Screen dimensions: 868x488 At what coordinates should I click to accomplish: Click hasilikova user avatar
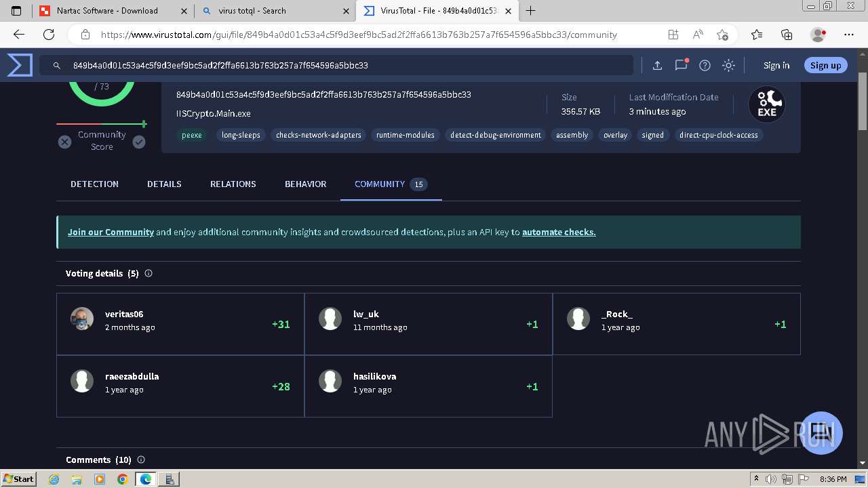pos(330,381)
